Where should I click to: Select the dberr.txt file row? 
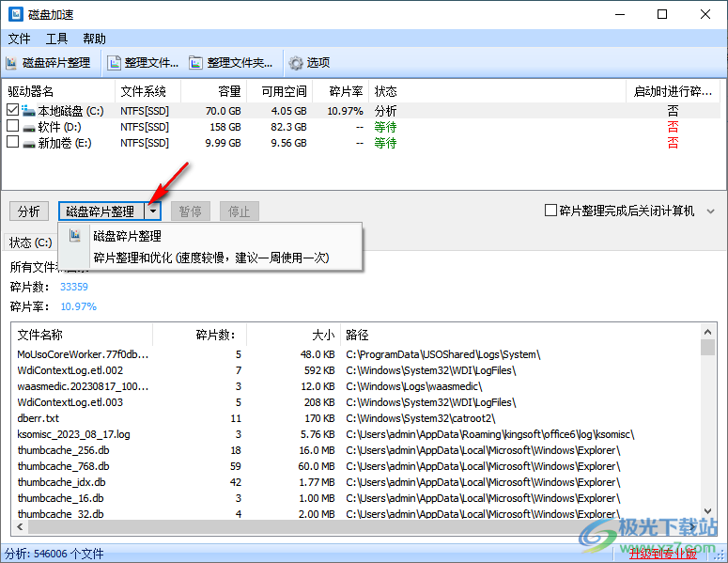click(356, 418)
